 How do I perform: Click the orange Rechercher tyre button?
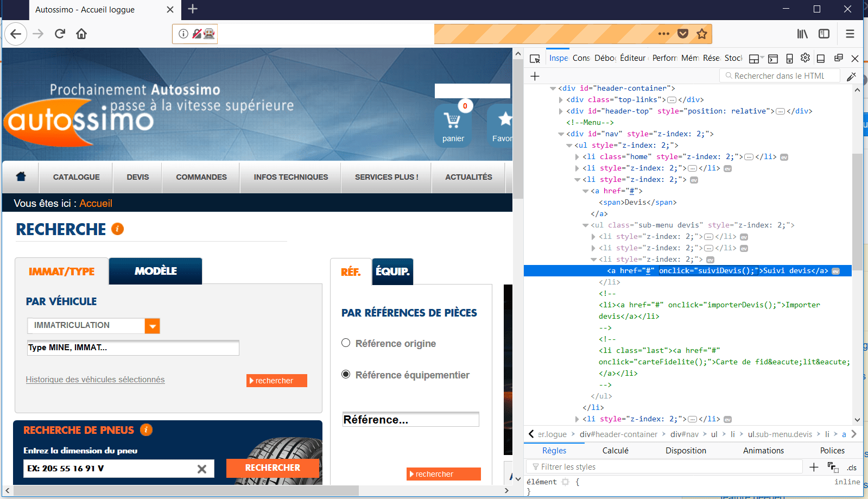[x=273, y=468]
